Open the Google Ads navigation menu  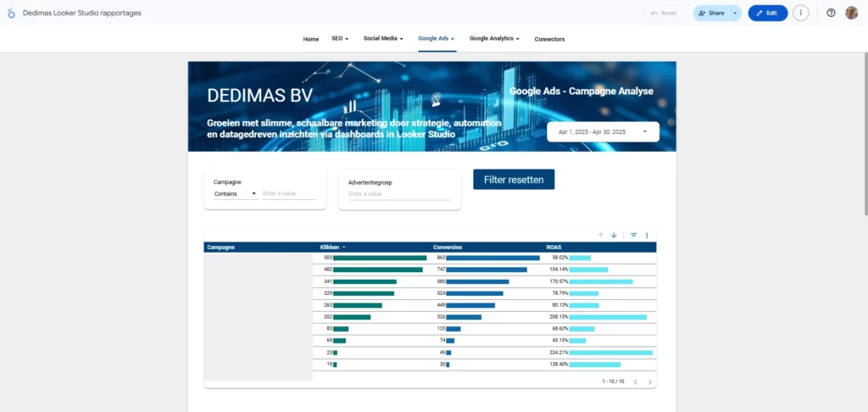[437, 39]
